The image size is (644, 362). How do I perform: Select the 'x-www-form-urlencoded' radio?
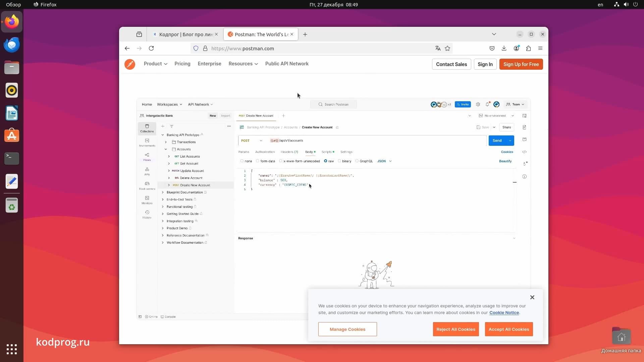(281, 161)
